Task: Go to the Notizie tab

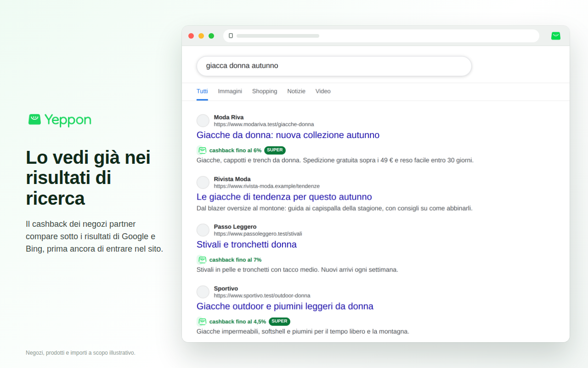Action: (x=296, y=91)
